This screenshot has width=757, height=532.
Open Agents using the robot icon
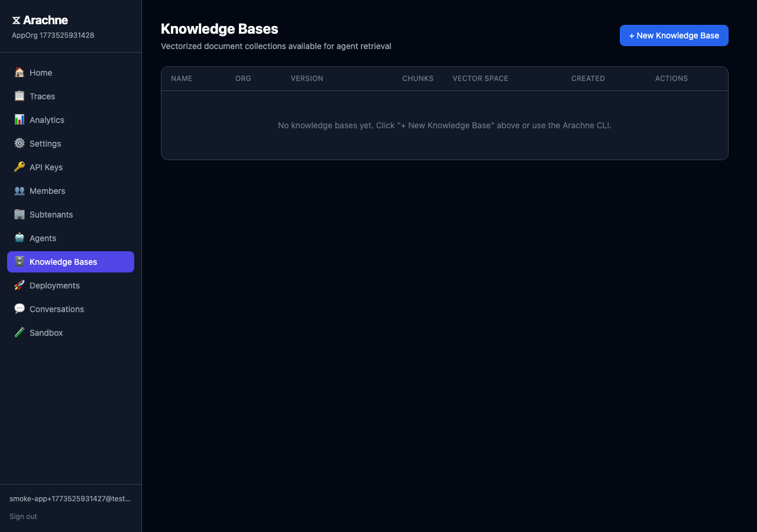[18, 238]
